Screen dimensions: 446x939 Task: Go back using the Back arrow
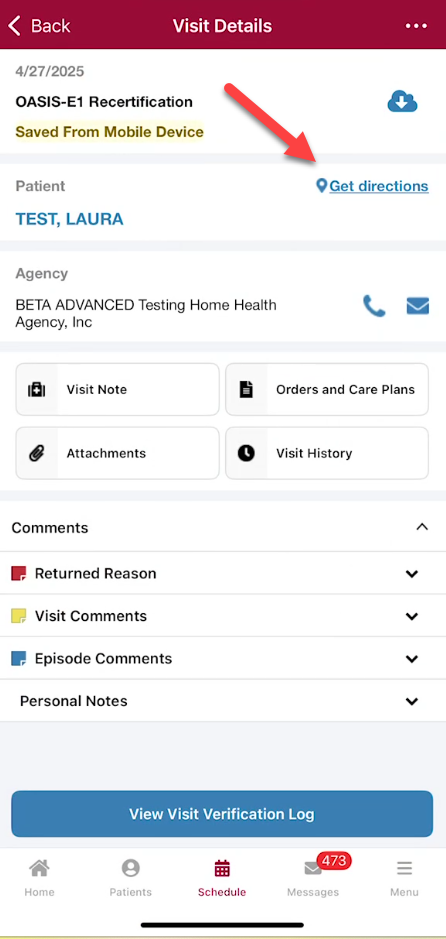tap(40, 26)
